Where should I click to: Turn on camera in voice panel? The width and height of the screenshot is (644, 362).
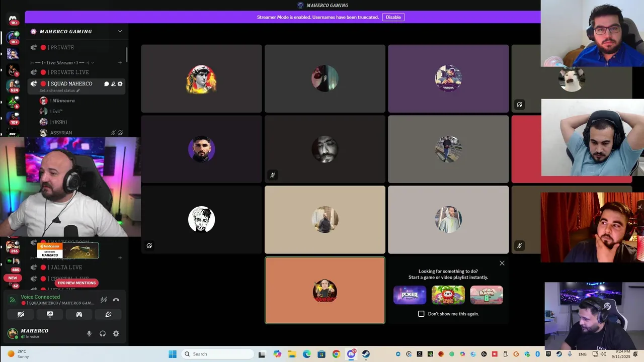[21, 314]
